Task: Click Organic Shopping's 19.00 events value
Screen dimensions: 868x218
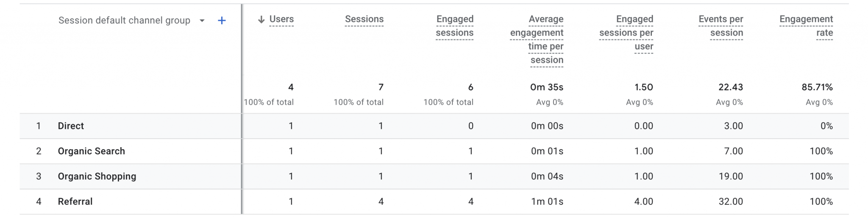Action: (x=731, y=176)
